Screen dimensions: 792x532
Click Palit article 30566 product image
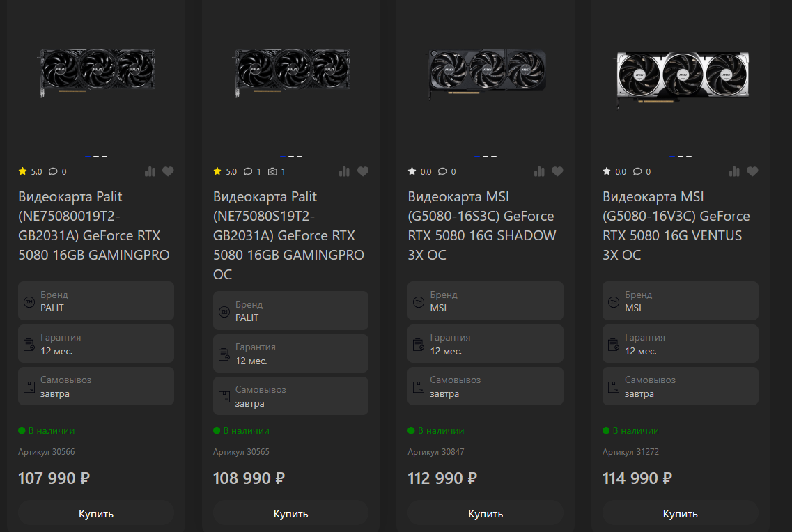coord(98,72)
